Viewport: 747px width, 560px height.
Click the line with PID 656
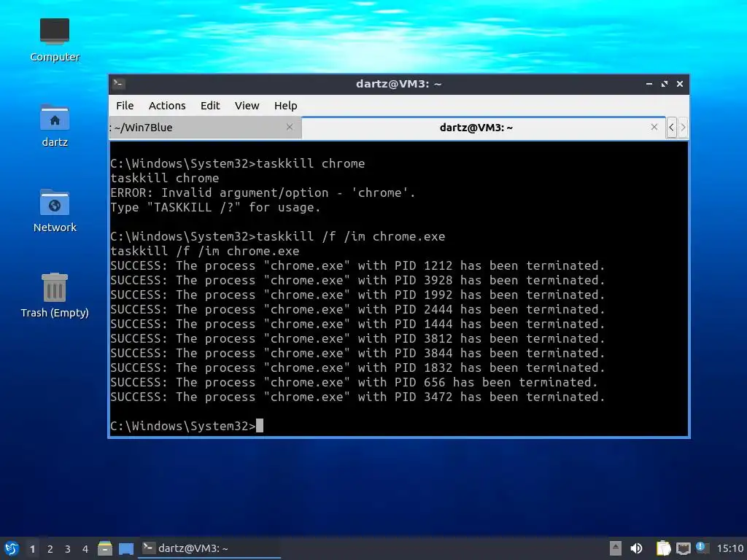(354, 382)
